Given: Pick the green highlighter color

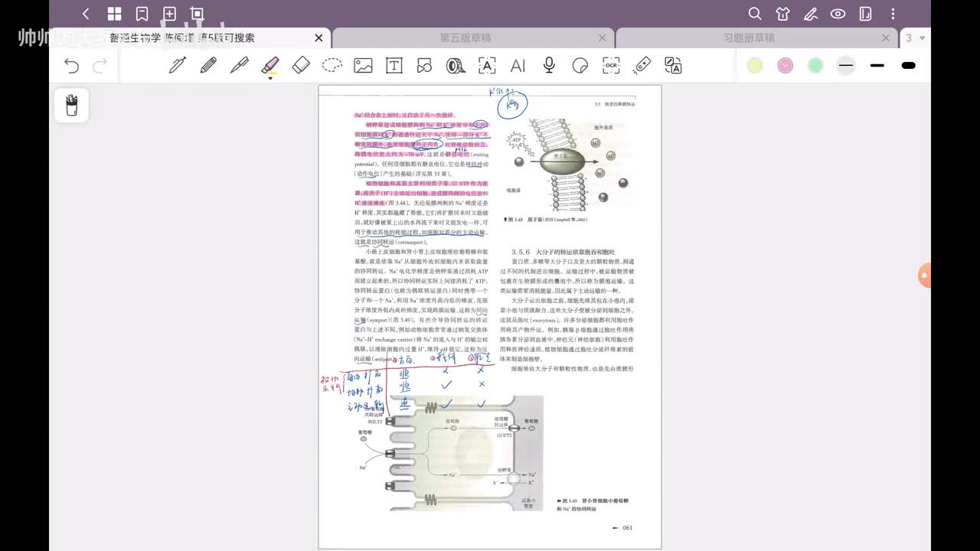Looking at the screenshot, I should tap(815, 66).
